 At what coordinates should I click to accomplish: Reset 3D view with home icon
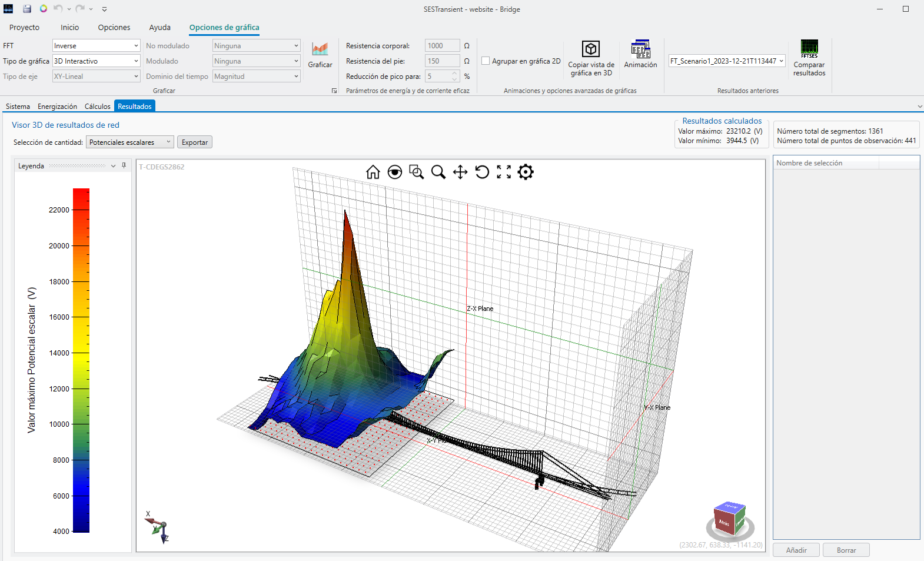(373, 172)
